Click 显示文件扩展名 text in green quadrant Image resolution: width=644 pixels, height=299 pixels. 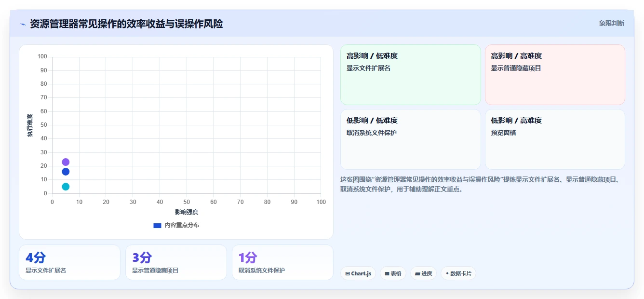pos(368,68)
